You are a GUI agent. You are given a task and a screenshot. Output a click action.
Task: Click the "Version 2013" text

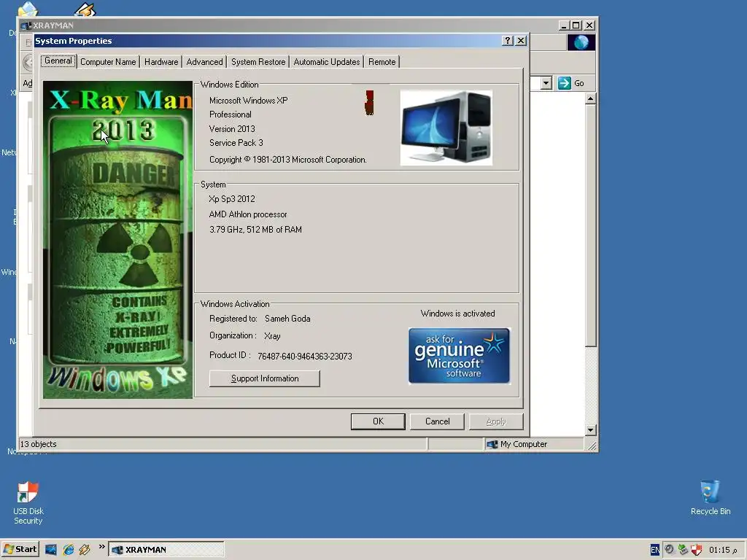pyautogui.click(x=232, y=129)
